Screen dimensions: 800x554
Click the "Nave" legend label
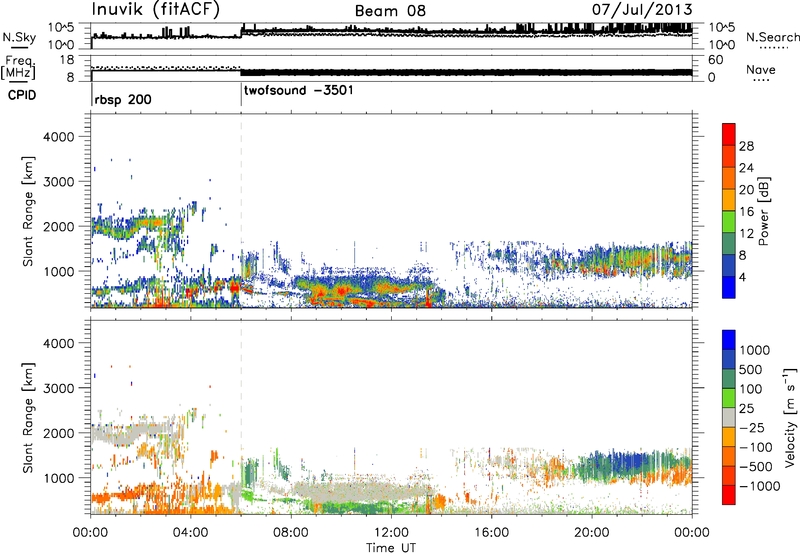[761, 70]
